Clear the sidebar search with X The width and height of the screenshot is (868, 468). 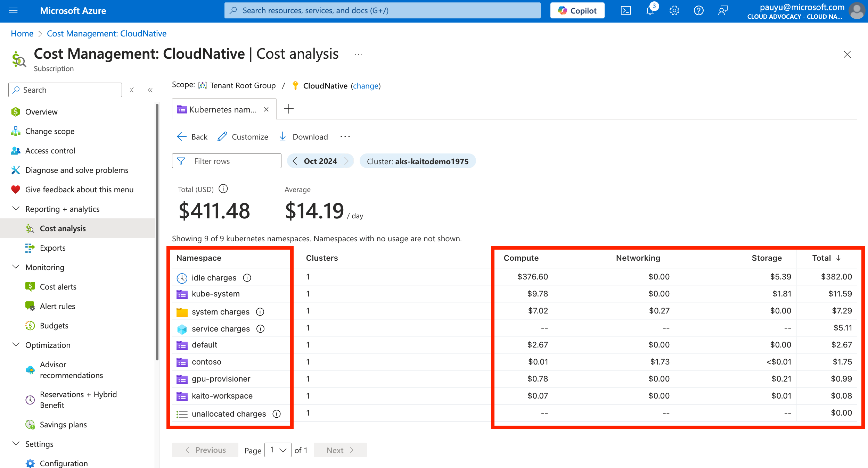coord(132,90)
